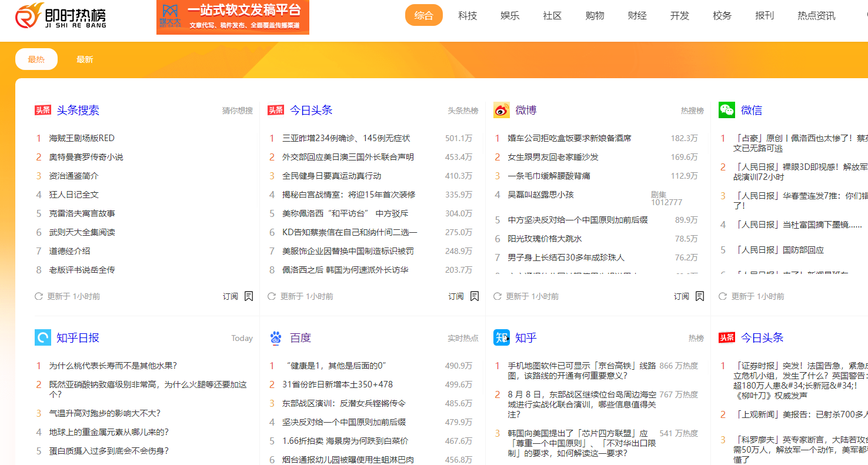The height and width of the screenshot is (465, 868).
Task: Open 狂人日记全文 entry
Action: tap(74, 195)
